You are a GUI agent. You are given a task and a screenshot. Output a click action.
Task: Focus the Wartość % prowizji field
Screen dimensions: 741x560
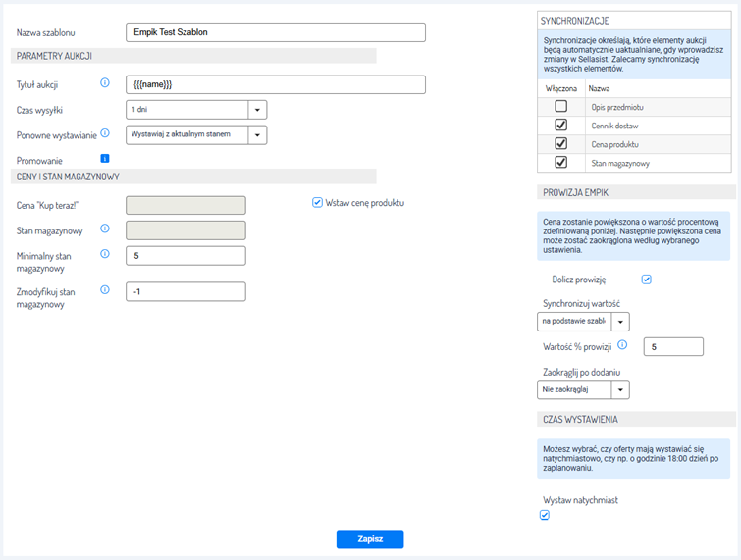click(673, 346)
